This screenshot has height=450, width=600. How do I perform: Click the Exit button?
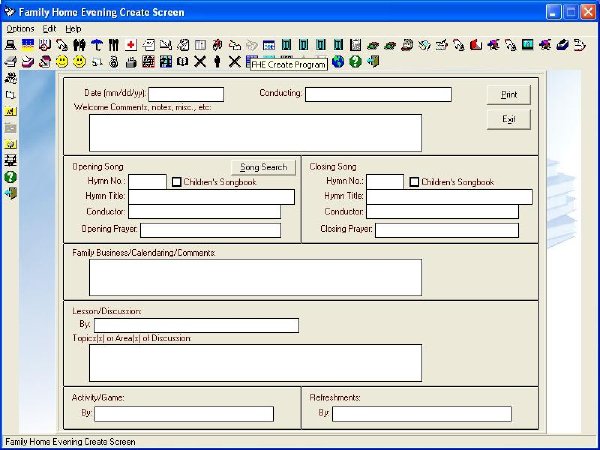509,119
